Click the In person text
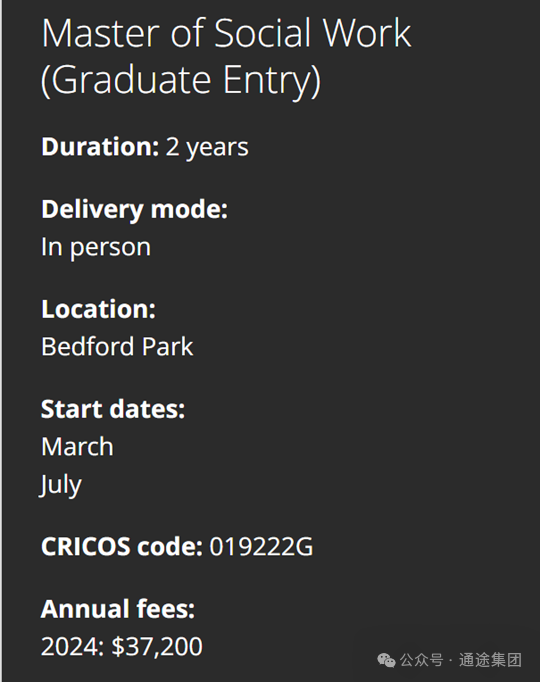 (x=96, y=247)
